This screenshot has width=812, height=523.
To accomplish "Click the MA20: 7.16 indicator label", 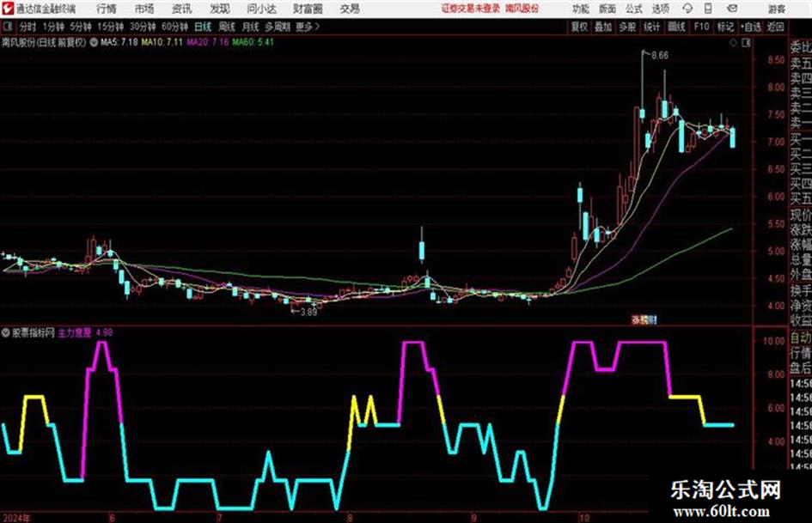I will 208,42.
